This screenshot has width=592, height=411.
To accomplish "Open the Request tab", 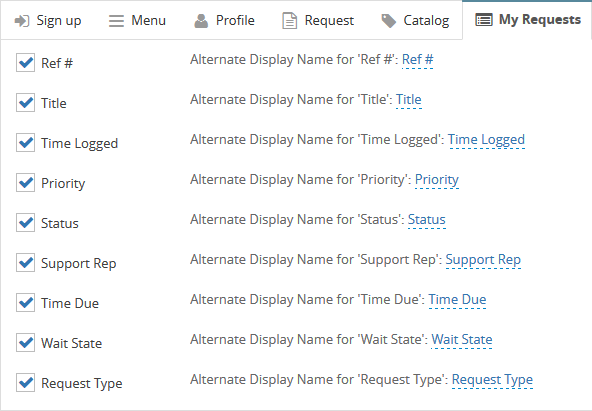I will click(318, 20).
